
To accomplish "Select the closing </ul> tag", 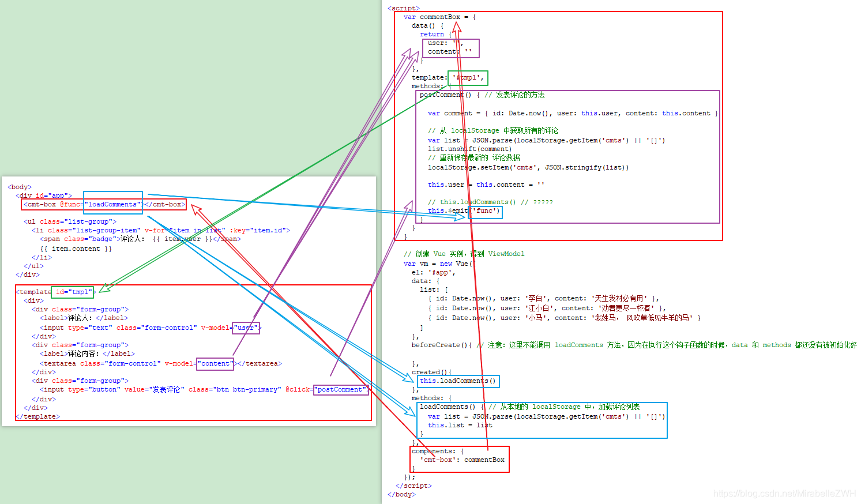I will [33, 266].
